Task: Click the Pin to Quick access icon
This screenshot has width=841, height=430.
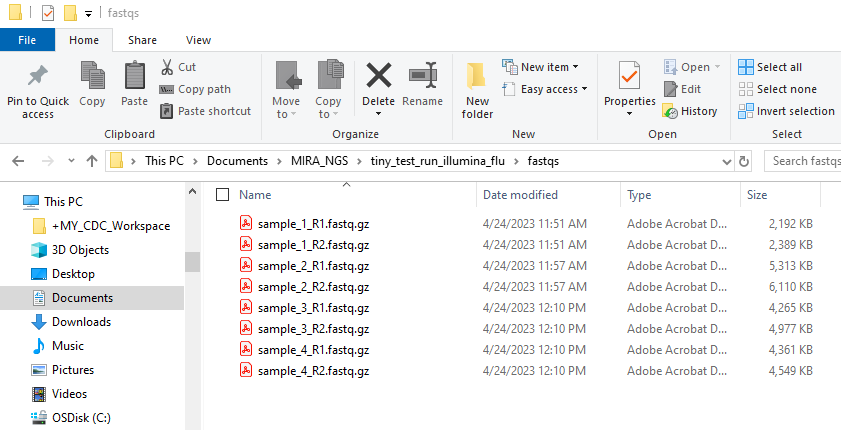Action: 38,78
